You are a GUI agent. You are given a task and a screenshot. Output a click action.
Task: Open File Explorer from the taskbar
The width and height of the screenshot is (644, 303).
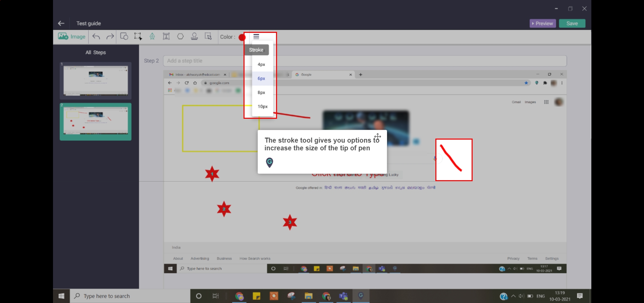coord(309,296)
